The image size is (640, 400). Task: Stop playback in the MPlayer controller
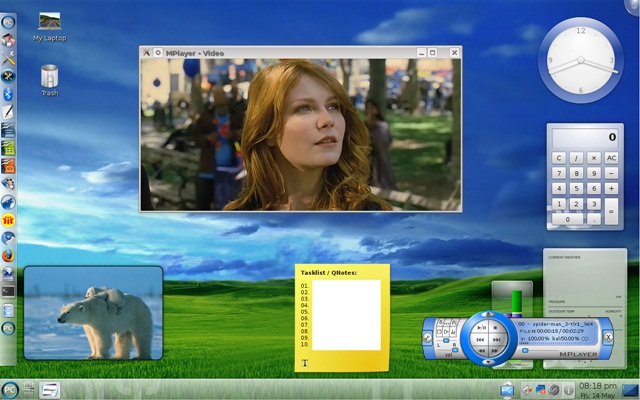click(x=496, y=328)
